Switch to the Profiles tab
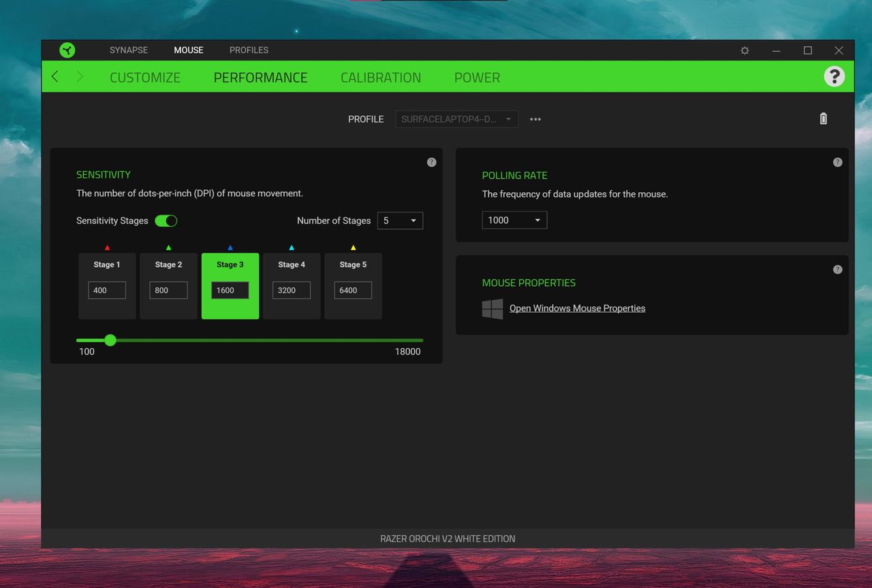This screenshot has width=872, height=588. (x=249, y=50)
